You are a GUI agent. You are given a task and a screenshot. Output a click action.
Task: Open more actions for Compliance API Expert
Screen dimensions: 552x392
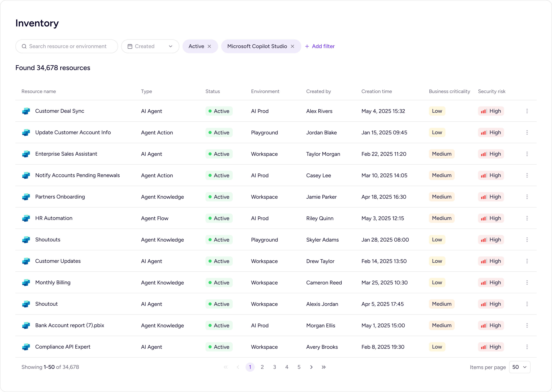pos(527,347)
